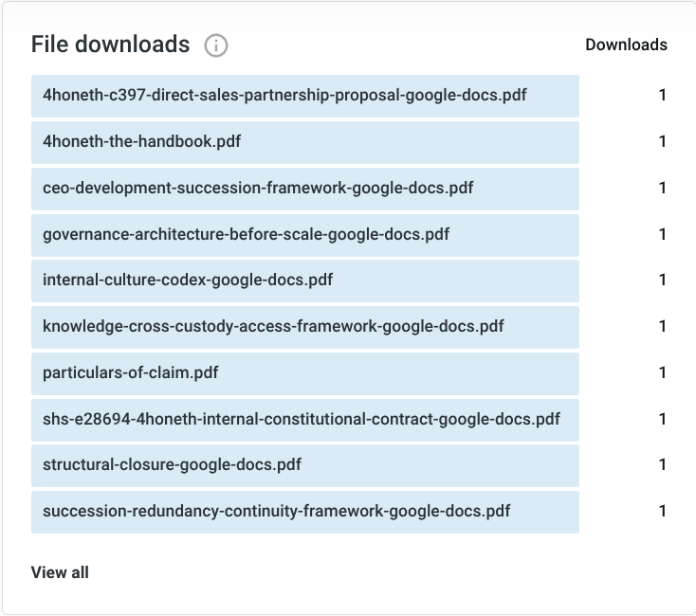Viewport: 696px width, 616px height.
Task: Click the File downloads info icon
Action: (216, 45)
